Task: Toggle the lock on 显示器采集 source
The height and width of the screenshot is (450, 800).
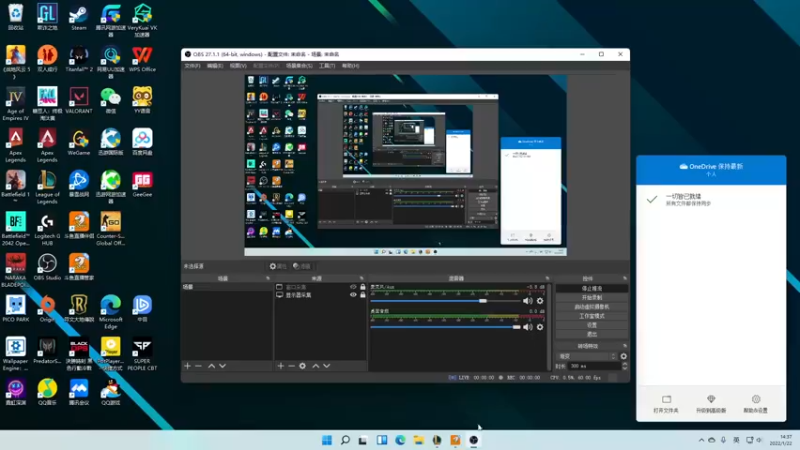Action: [x=363, y=295]
